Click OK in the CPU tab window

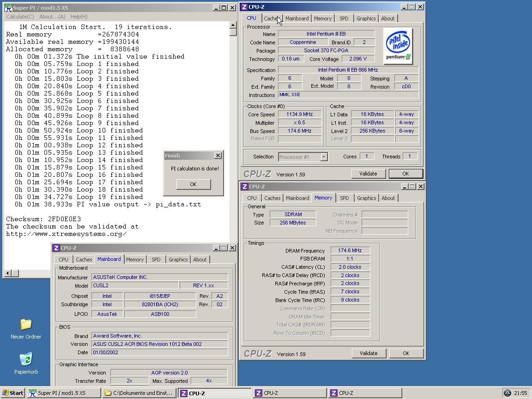point(406,174)
